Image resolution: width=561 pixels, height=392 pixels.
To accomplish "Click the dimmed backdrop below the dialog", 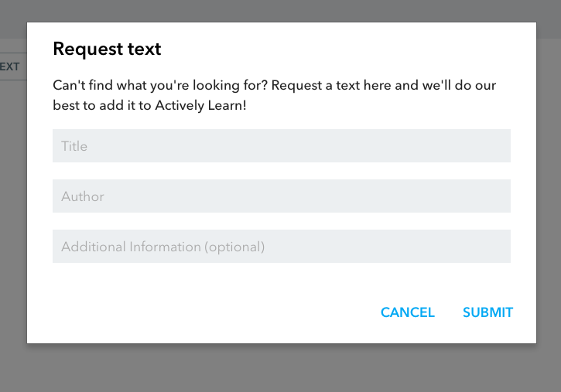I will tap(281, 368).
